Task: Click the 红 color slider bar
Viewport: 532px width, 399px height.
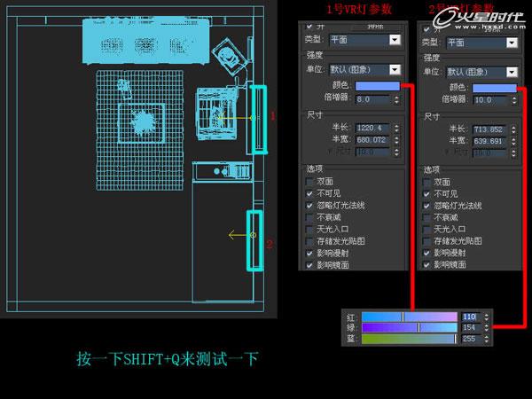Action: [x=410, y=317]
